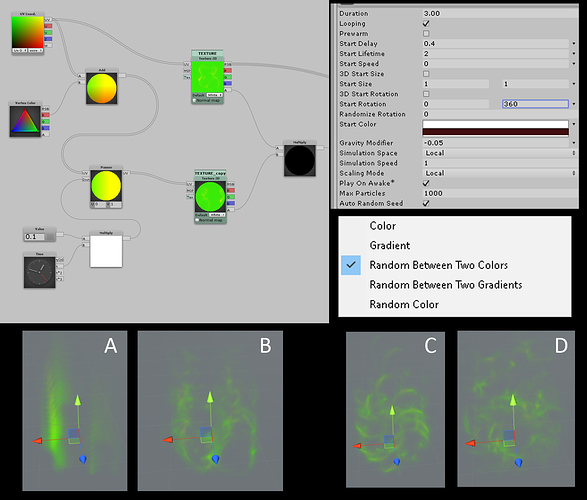Click the dark red Start Color swatch
Image resolution: width=587 pixels, height=500 pixels.
coord(495,132)
